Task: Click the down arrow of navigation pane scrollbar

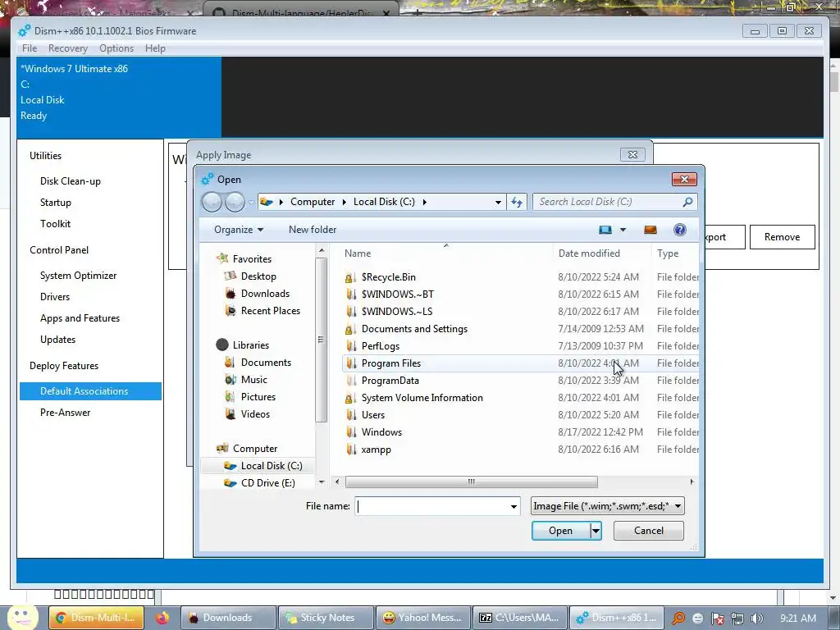Action: (322, 482)
